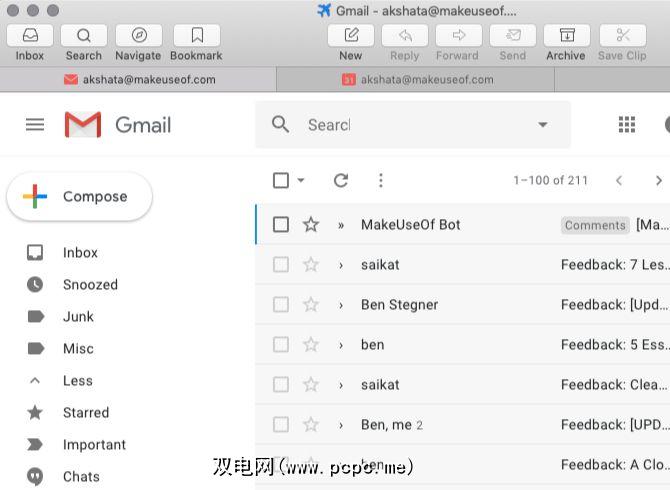This screenshot has width=670, height=490.
Task: Check the Ben, me conversation checkbox
Action: coord(281,425)
